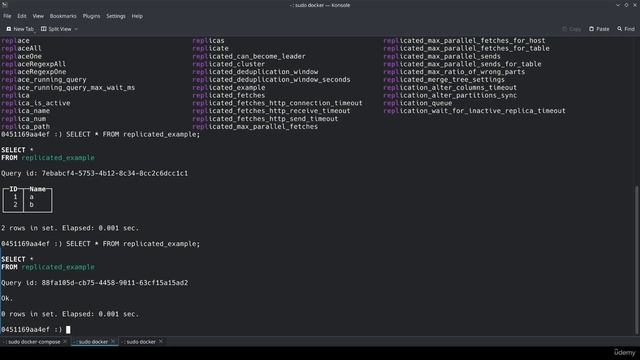Click the Paste toolbar button
640x360 pixels.
pyautogui.click(x=599, y=29)
